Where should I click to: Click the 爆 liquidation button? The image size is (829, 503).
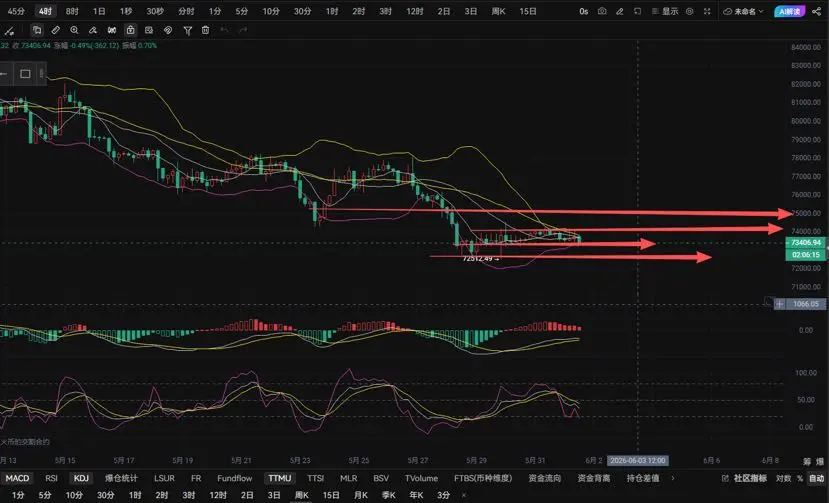[820, 462]
